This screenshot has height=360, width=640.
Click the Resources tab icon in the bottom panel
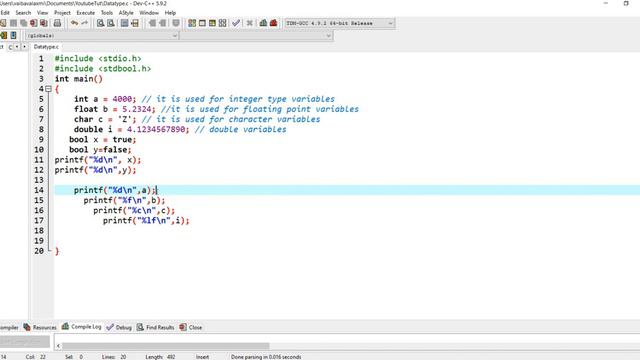click(x=27, y=327)
